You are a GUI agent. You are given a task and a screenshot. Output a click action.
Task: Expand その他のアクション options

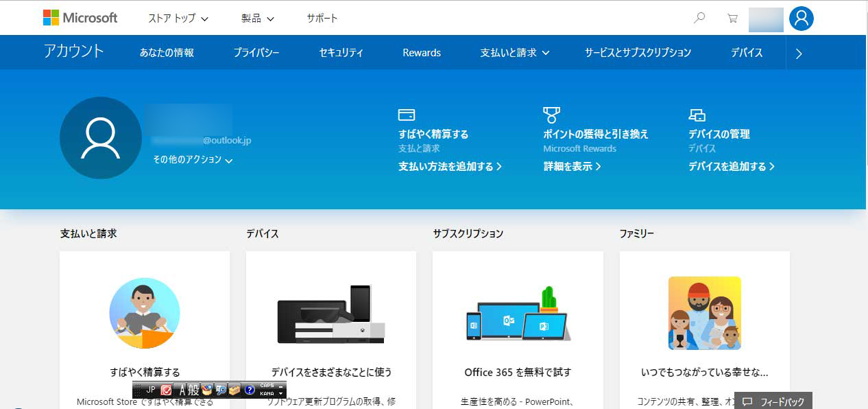[x=193, y=160]
